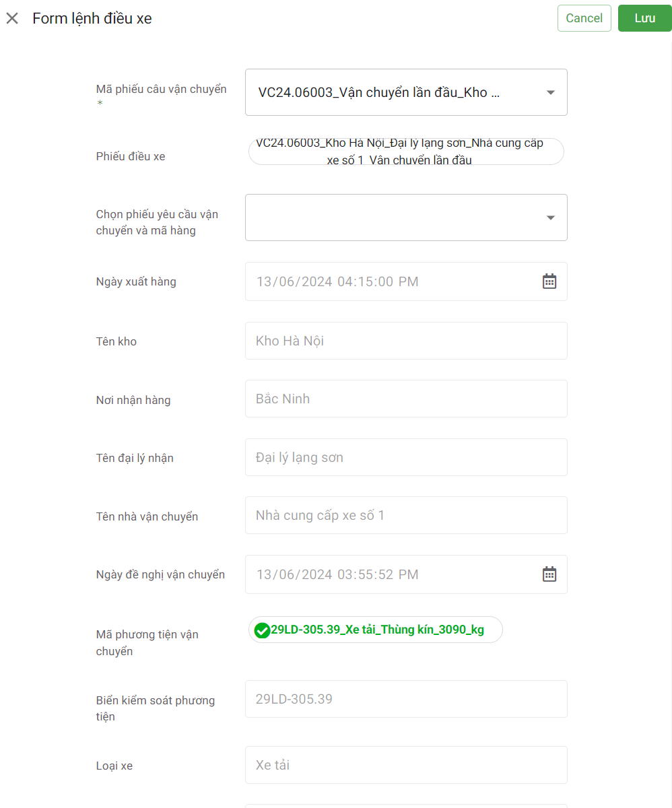The image size is (672, 808).
Task: Open calendar picker for Ngày xuất hàng
Action: click(549, 281)
